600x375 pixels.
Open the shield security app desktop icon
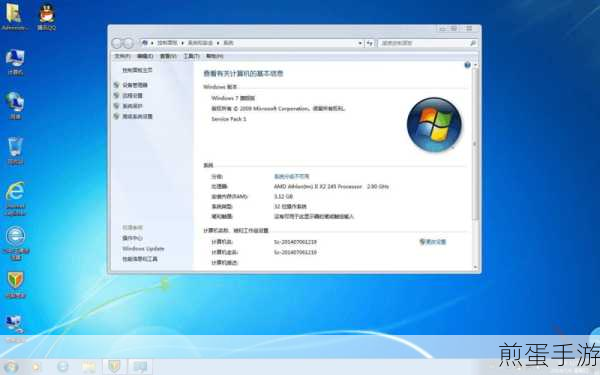click(15, 284)
